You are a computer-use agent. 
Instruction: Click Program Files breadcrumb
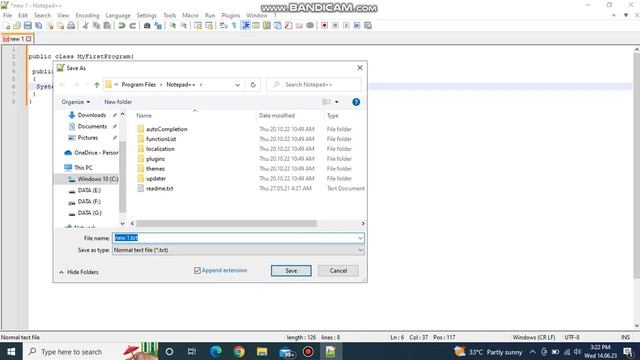tap(139, 85)
